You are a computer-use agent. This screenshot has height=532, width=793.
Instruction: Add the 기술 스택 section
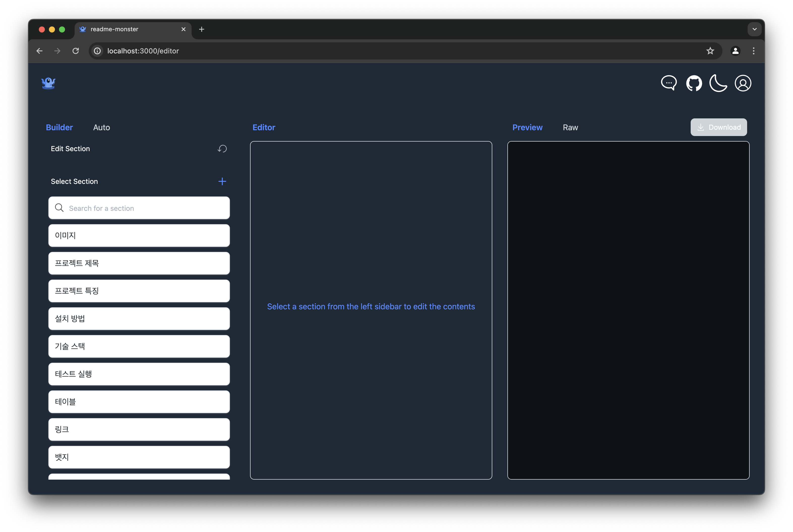139,346
